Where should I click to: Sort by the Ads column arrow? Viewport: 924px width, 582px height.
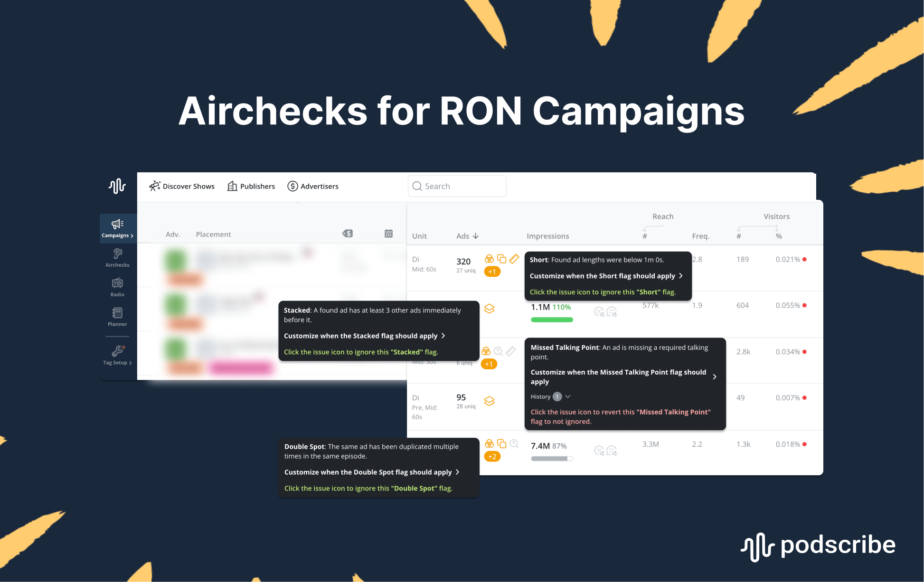pyautogui.click(x=476, y=236)
